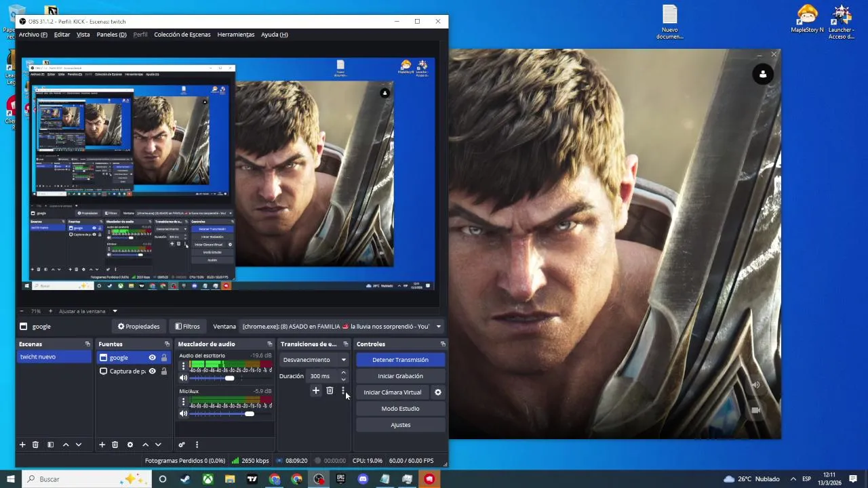868x488 pixels.
Task: Open advanced audio properties gears icon
Action: (182, 445)
